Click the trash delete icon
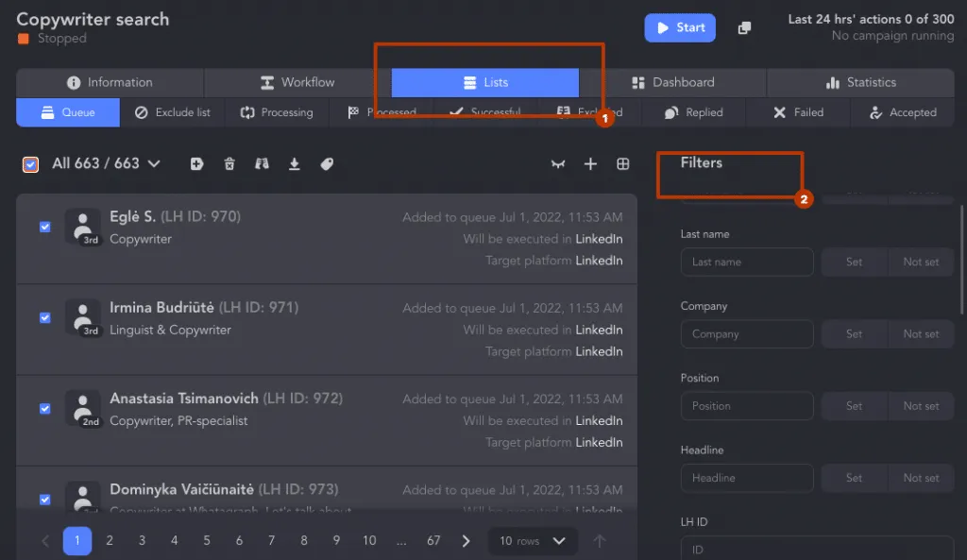This screenshot has width=967, height=560. 229,163
